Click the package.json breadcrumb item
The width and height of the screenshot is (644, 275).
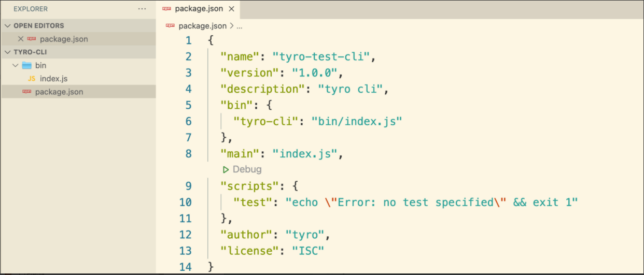(202, 25)
